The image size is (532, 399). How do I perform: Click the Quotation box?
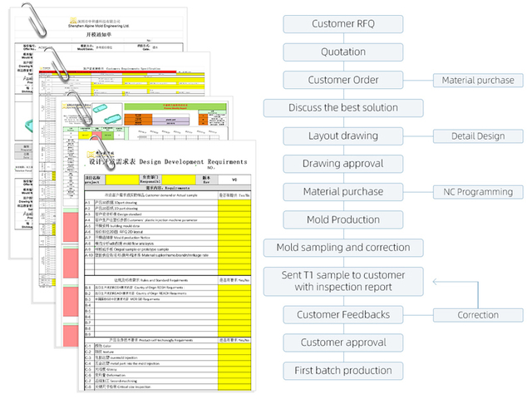[x=342, y=52]
